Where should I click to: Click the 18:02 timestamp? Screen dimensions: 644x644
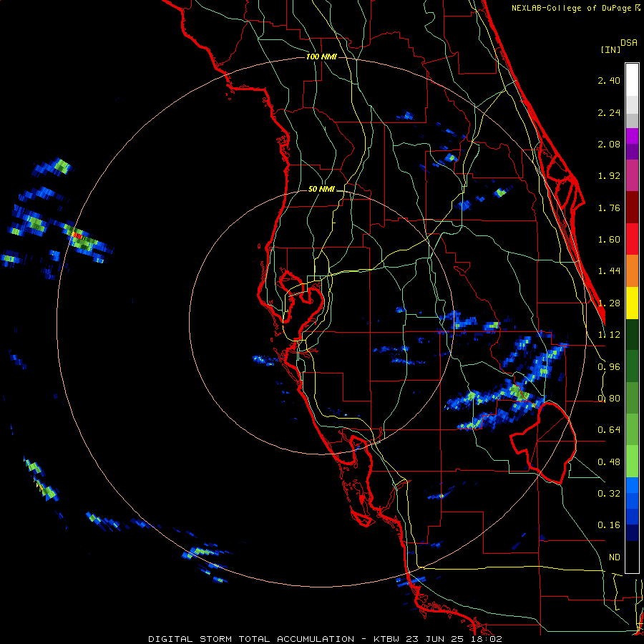point(487,639)
